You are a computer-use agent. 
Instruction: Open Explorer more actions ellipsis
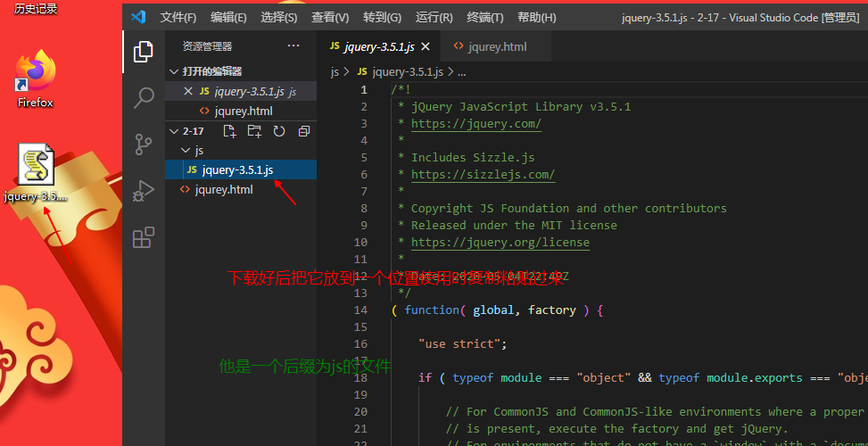click(293, 46)
